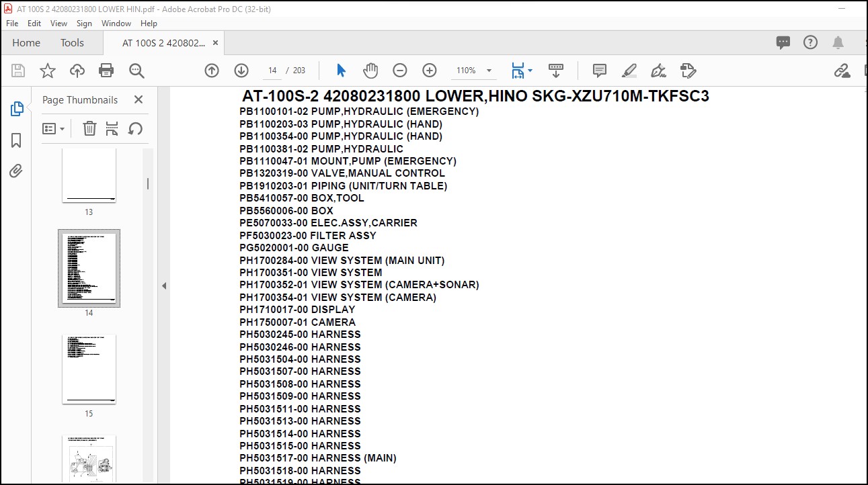The image size is (868, 485).
Task: Close the Page Thumbnails panel
Action: pyautogui.click(x=139, y=99)
